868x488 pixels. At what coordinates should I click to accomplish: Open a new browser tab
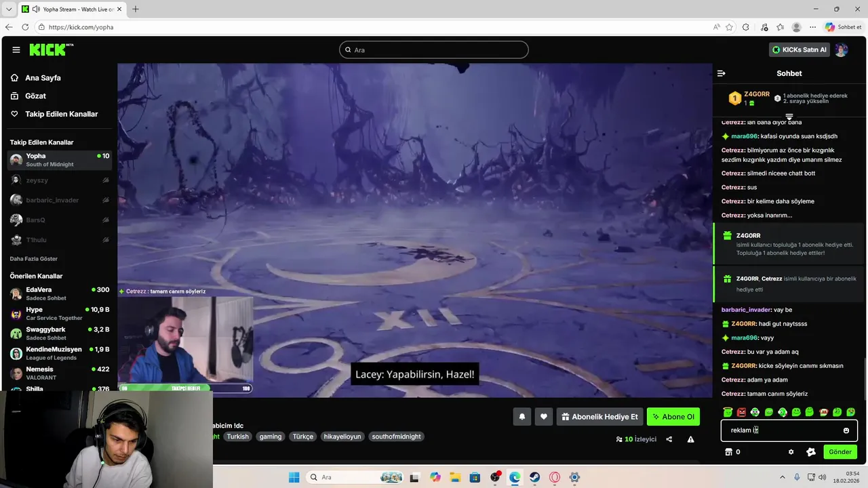(x=136, y=9)
